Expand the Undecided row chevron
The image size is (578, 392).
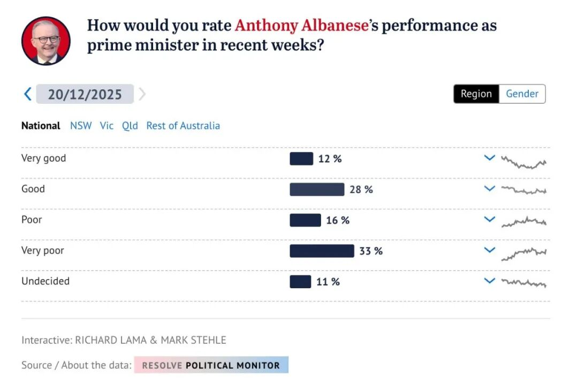pyautogui.click(x=489, y=280)
